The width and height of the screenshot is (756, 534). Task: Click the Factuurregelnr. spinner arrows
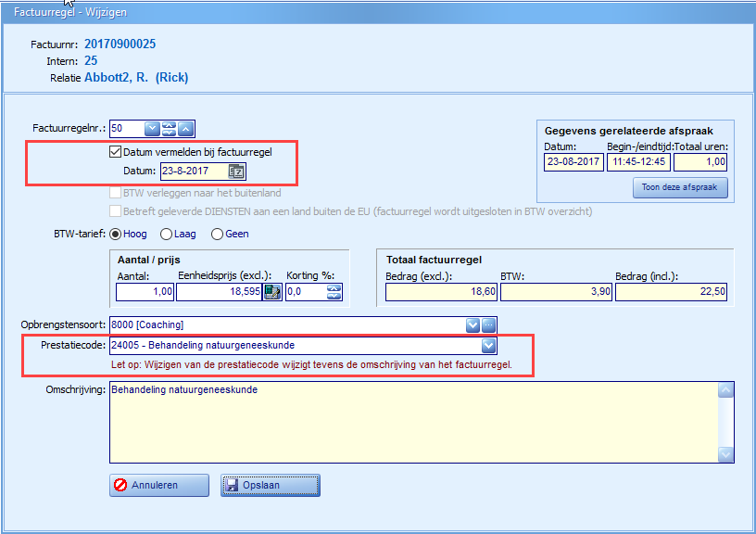pyautogui.click(x=169, y=129)
